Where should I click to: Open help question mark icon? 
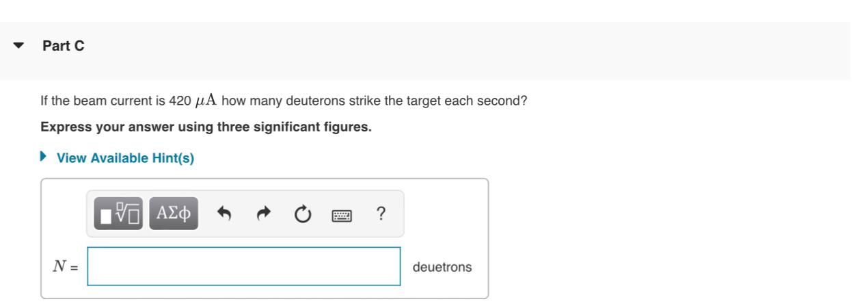(380, 214)
